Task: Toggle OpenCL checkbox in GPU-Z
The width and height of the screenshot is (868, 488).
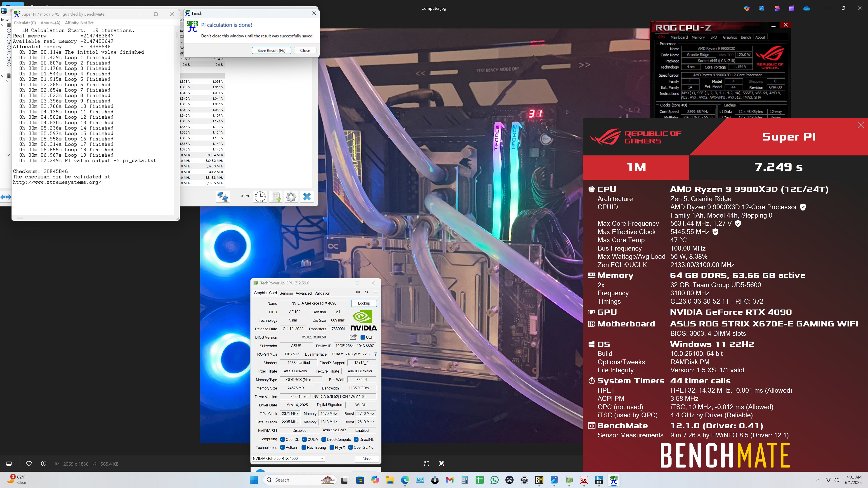Action: 282,439
